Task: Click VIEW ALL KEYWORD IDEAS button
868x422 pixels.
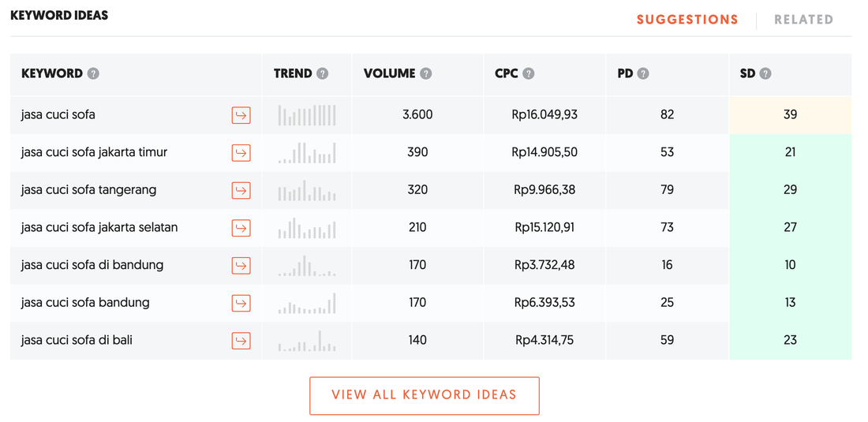Action: click(424, 395)
